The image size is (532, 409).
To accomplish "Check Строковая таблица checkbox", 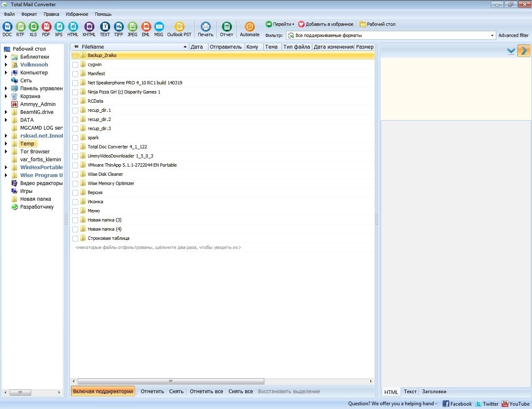I will click(75, 239).
